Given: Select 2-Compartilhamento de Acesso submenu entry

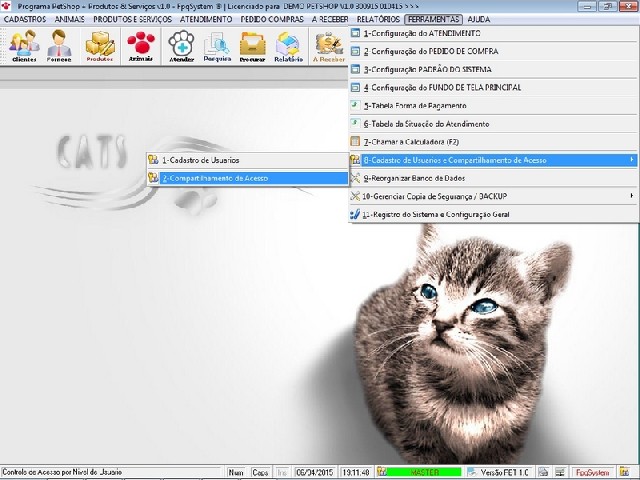Looking at the screenshot, I should click(247, 178).
